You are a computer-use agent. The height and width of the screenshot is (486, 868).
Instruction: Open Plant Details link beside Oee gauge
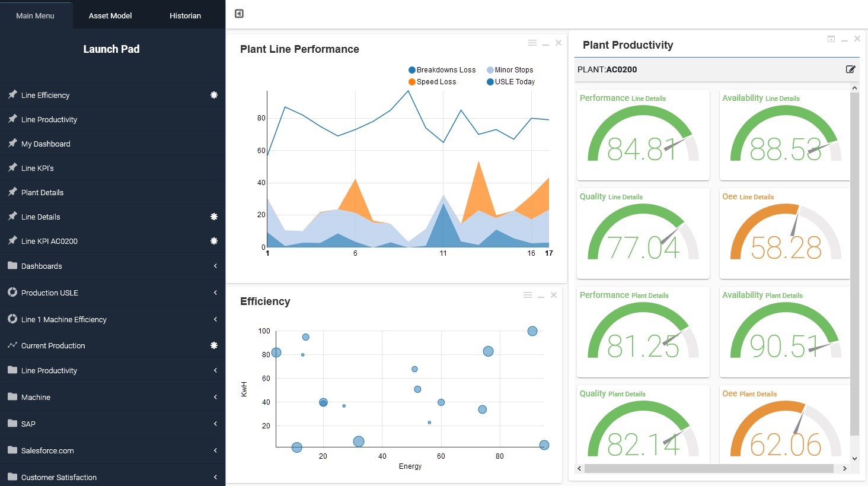[x=758, y=394]
